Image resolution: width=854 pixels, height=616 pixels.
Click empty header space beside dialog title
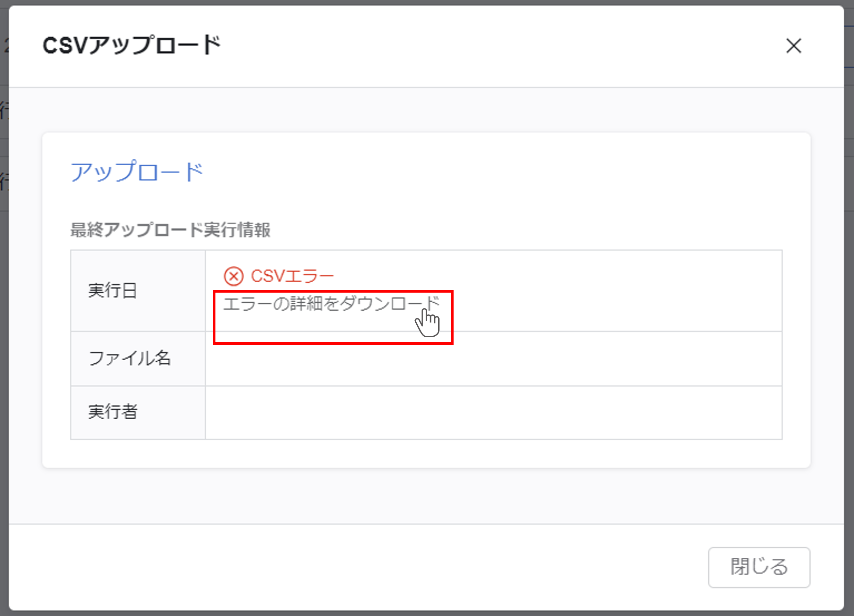tap(490, 46)
